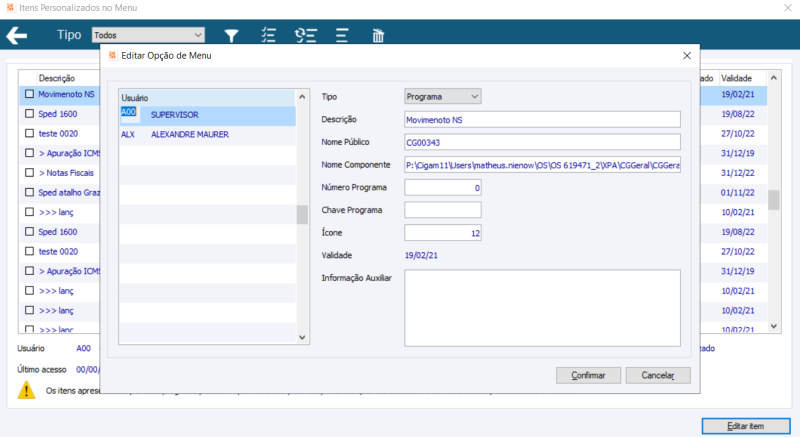Toggle checkbox for teste 0020 row after Sped atalho
This screenshot has height=437, width=800.
pyautogui.click(x=30, y=251)
